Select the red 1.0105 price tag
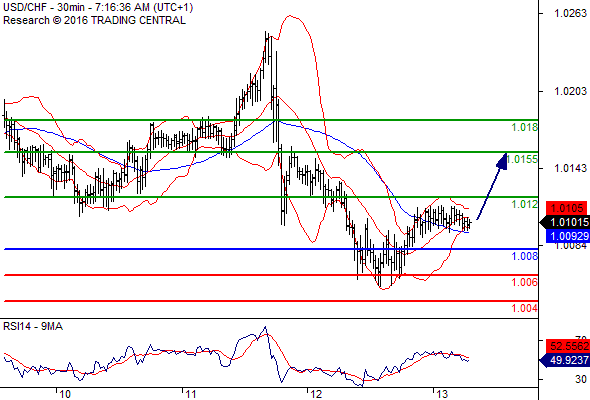 pos(567,208)
